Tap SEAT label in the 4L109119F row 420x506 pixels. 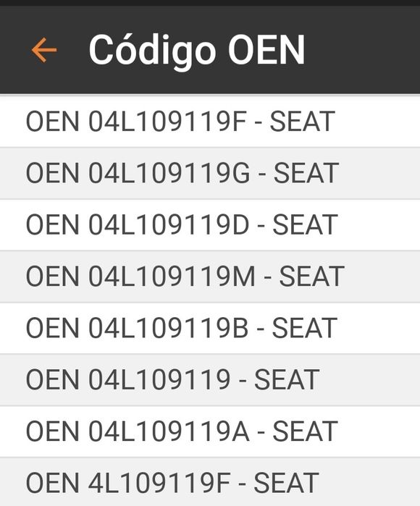coord(287,483)
